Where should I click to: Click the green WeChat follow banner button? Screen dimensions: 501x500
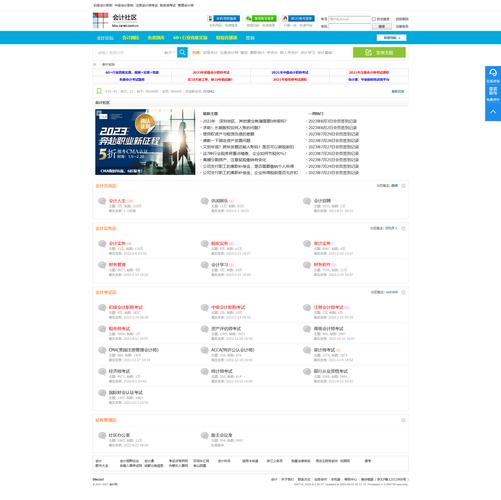[x=264, y=19]
